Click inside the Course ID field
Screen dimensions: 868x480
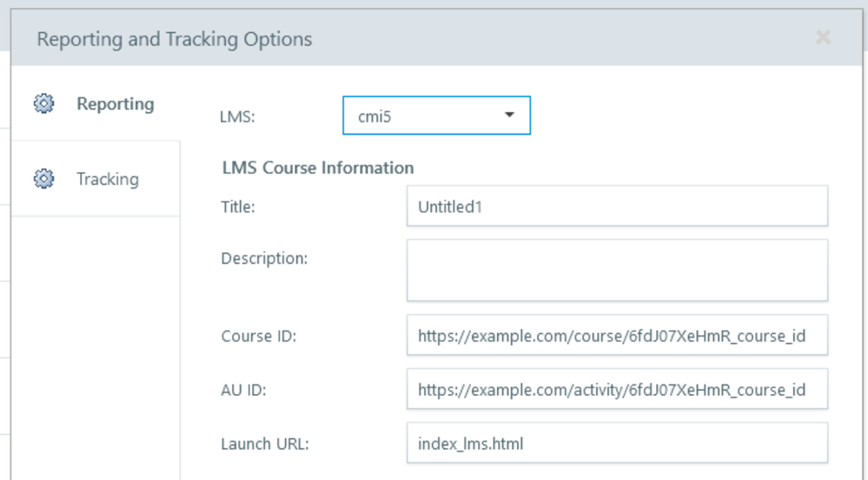[617, 335]
